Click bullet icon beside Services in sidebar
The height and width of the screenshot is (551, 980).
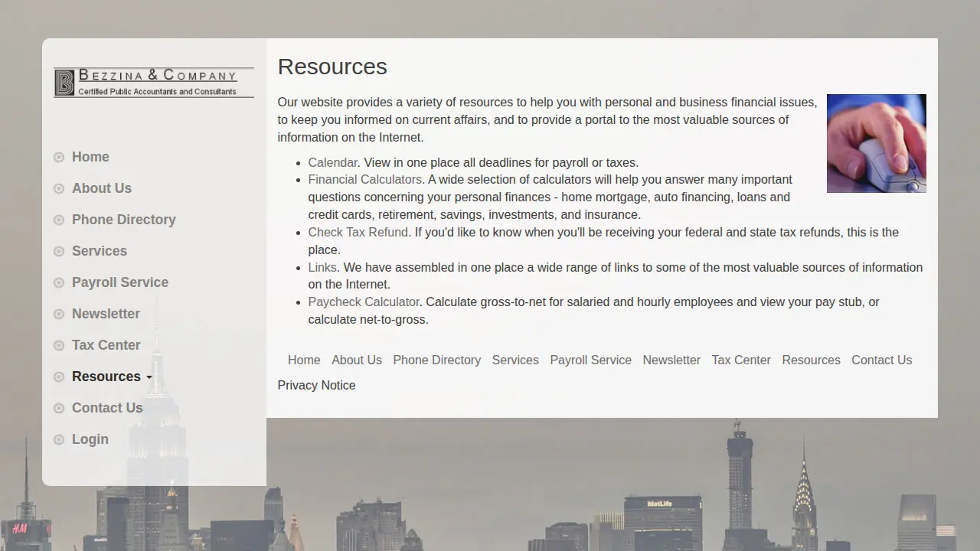[59, 252]
